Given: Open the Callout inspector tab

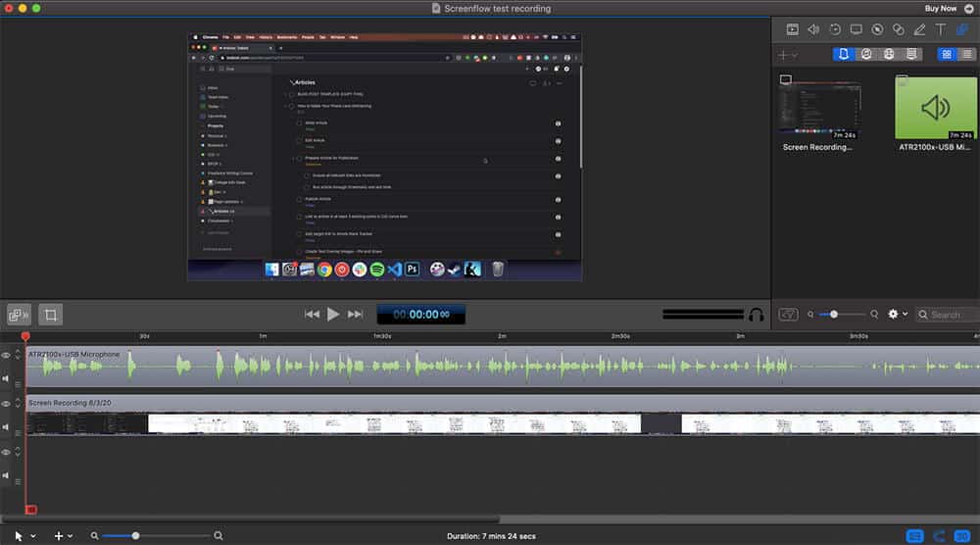Looking at the screenshot, I should pyautogui.click(x=877, y=29).
